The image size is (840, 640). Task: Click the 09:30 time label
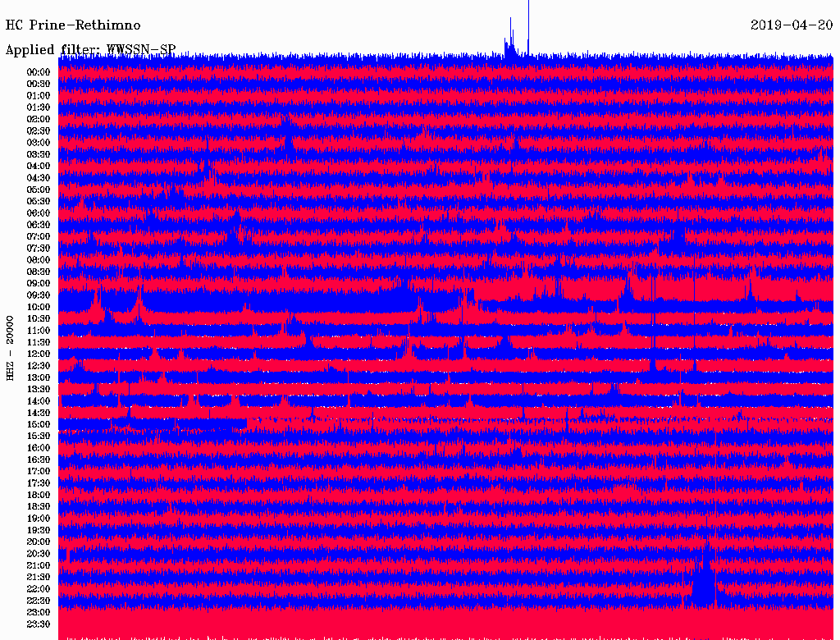coord(39,295)
